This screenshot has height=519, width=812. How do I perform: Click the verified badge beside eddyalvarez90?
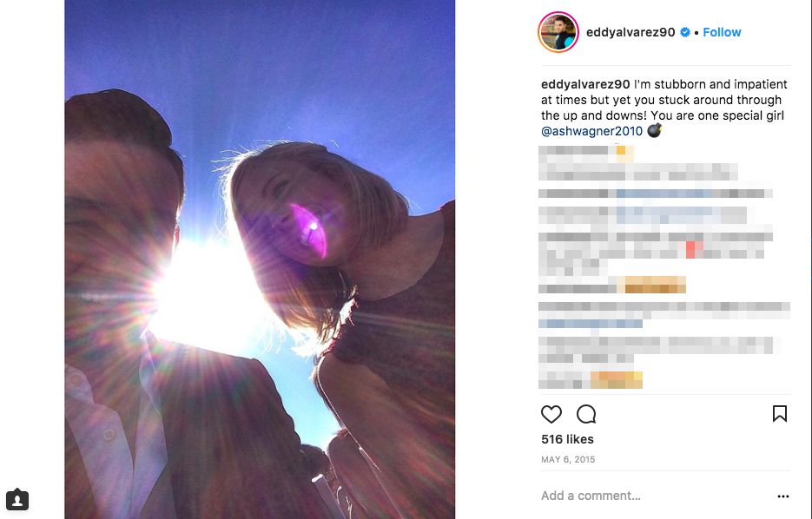pos(684,32)
